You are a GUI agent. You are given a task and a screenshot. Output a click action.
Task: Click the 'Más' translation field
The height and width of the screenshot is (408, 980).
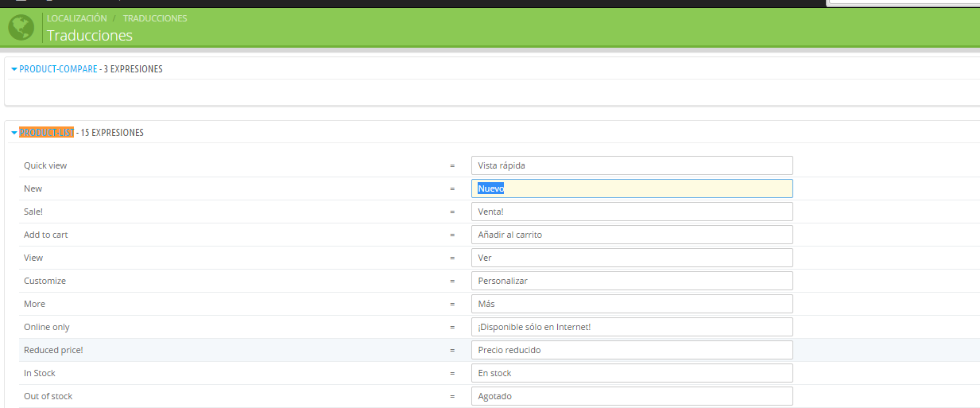point(632,304)
